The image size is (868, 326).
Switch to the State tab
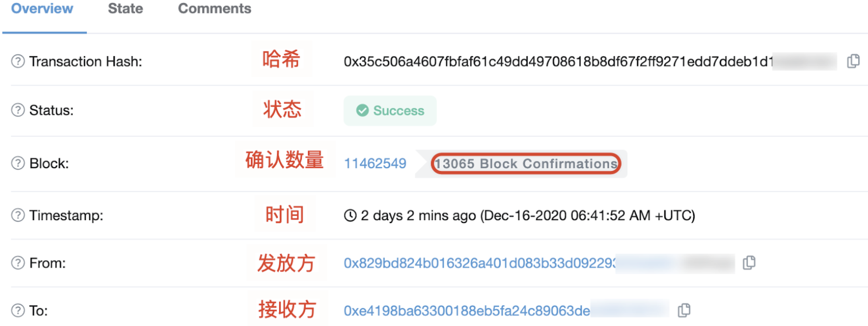pos(126,9)
